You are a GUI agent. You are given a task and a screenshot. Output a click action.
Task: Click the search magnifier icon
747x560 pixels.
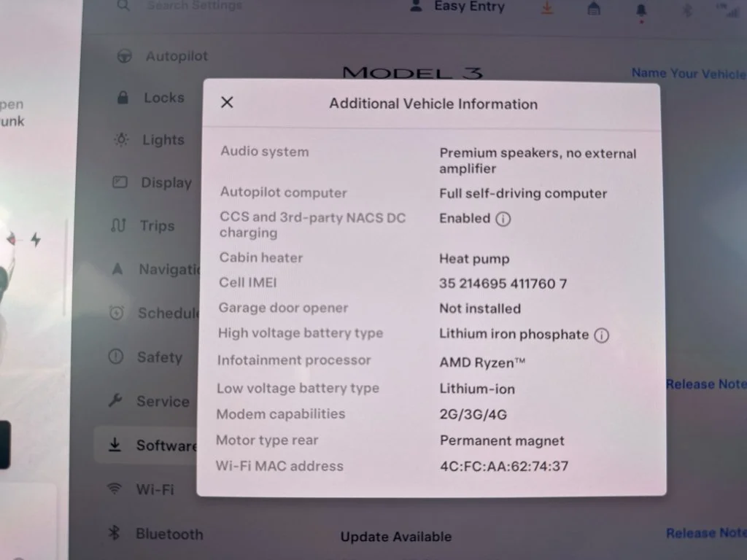coord(123,5)
